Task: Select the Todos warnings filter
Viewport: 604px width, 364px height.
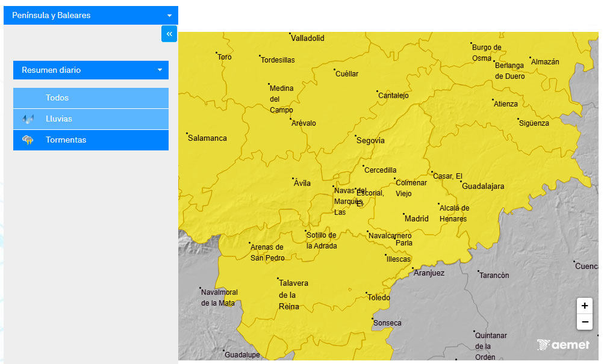Action: pyautogui.click(x=57, y=98)
